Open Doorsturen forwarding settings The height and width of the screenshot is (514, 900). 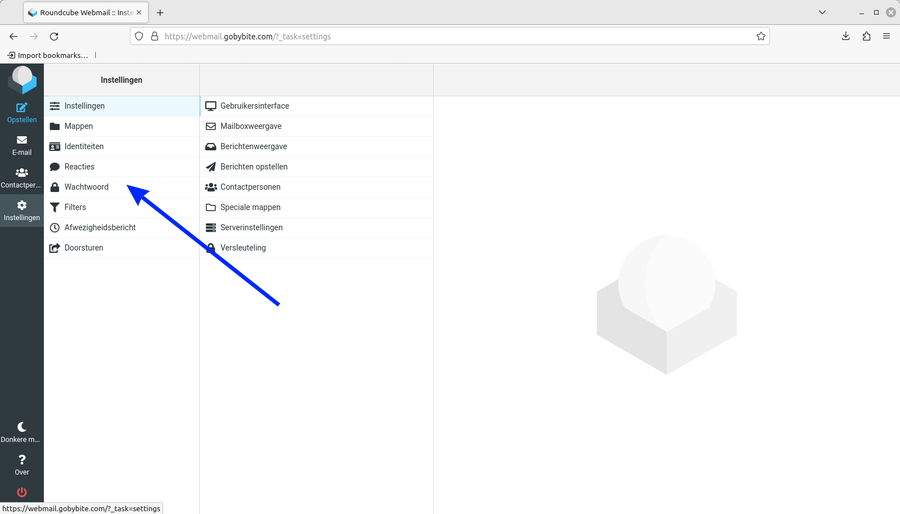click(84, 248)
